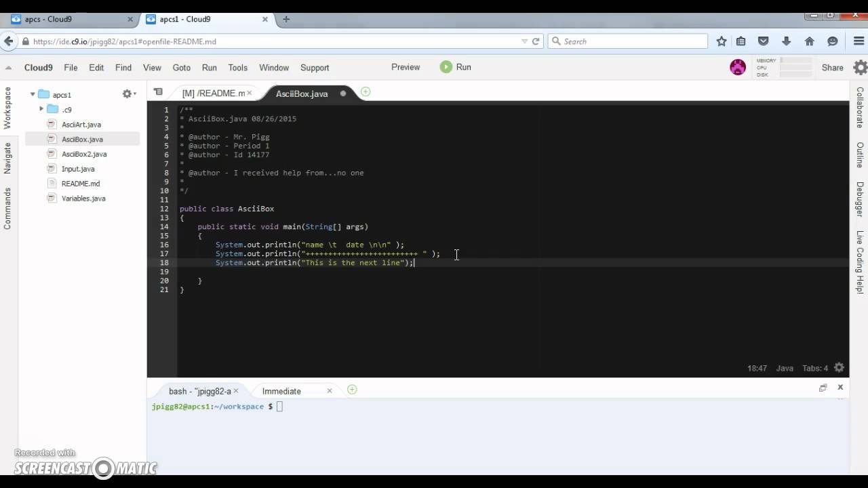Save page to Pocket icon

pyautogui.click(x=764, y=41)
